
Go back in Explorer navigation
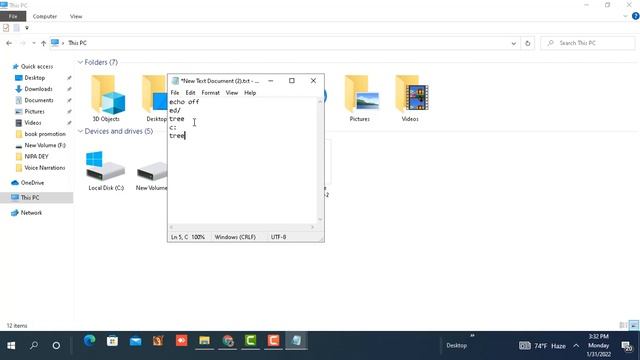(x=9, y=43)
